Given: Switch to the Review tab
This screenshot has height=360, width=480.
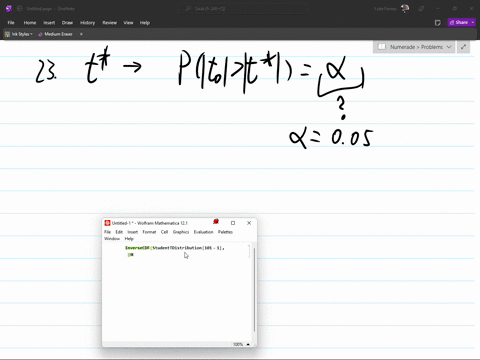Looking at the screenshot, I should click(109, 23).
